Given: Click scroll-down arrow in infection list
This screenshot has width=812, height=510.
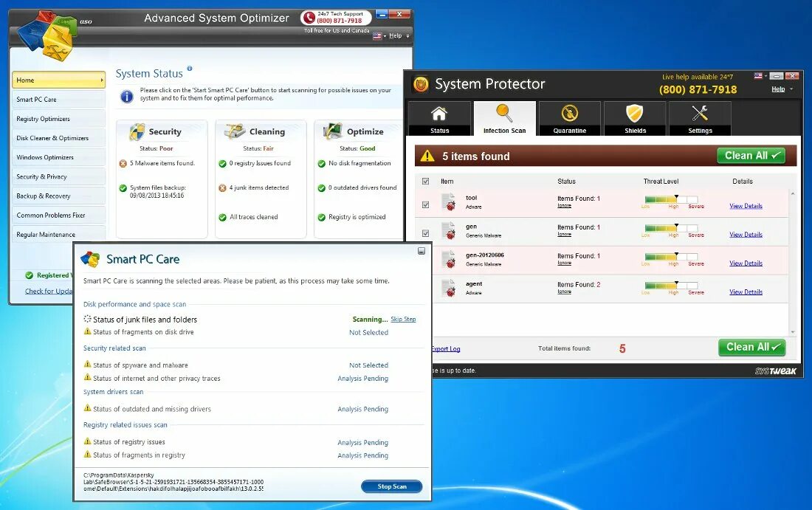Looking at the screenshot, I should (792, 332).
